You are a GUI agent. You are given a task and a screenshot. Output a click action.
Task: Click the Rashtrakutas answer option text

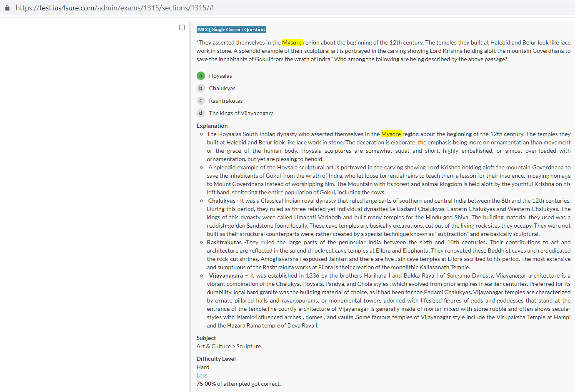point(225,101)
